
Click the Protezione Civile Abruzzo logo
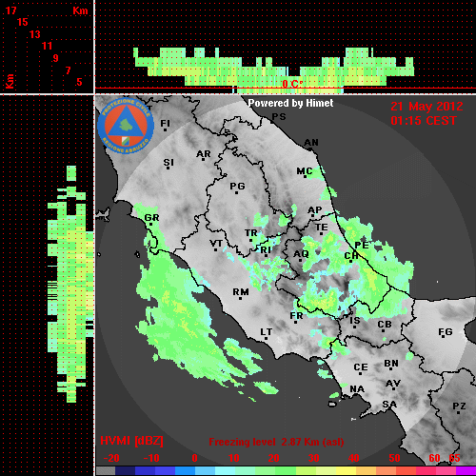tap(126, 126)
